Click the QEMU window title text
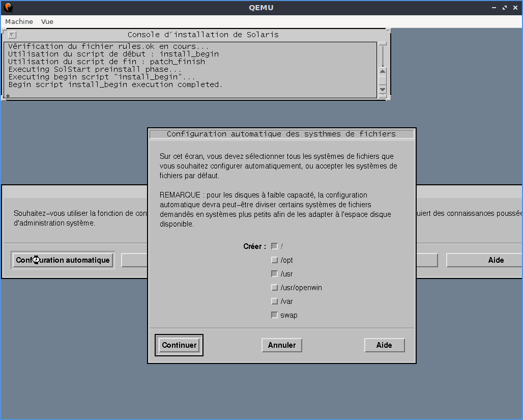This screenshot has width=523, height=420. [x=261, y=8]
